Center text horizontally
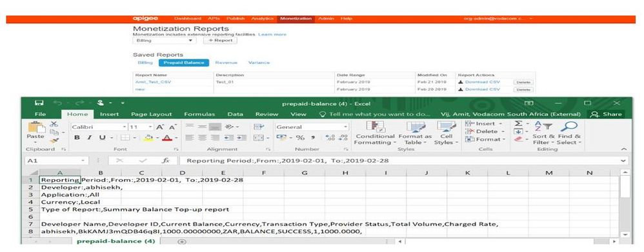The image size is (644, 252). (202, 138)
